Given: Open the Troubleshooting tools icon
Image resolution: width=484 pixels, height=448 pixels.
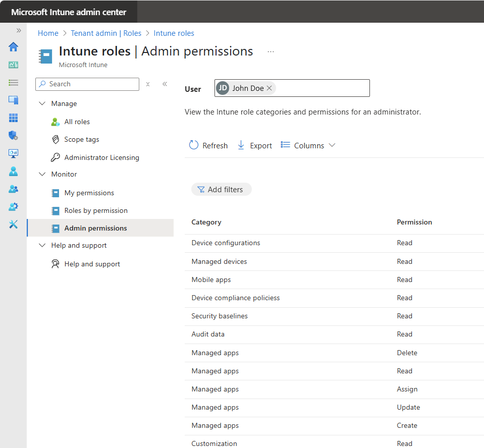Looking at the screenshot, I should click(14, 224).
